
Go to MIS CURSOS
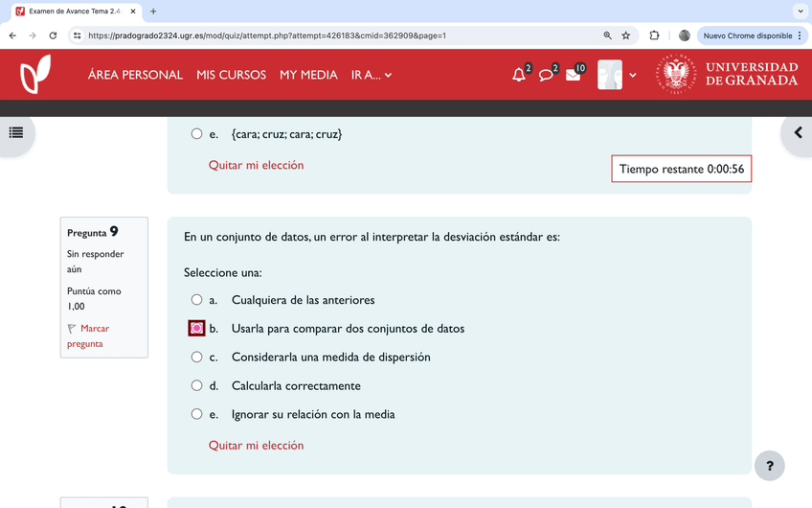231,75
